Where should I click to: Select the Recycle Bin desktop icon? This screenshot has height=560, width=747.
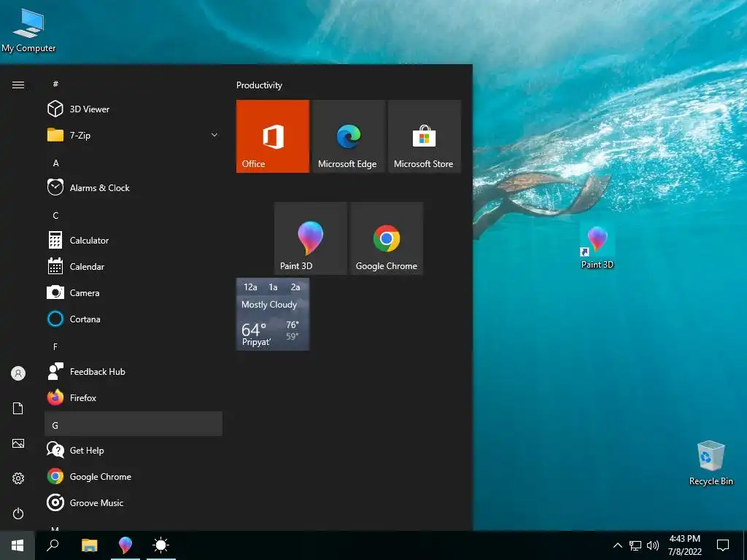point(711,463)
